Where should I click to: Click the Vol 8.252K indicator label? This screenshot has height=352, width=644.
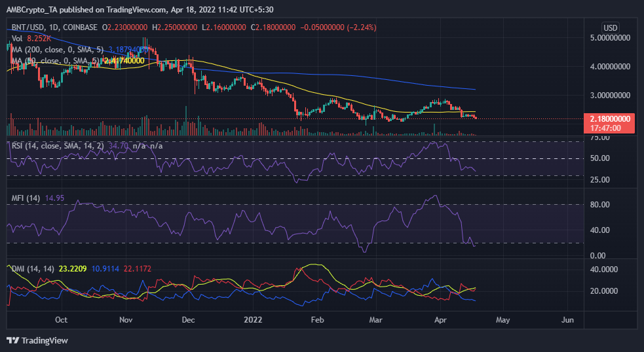(31, 39)
